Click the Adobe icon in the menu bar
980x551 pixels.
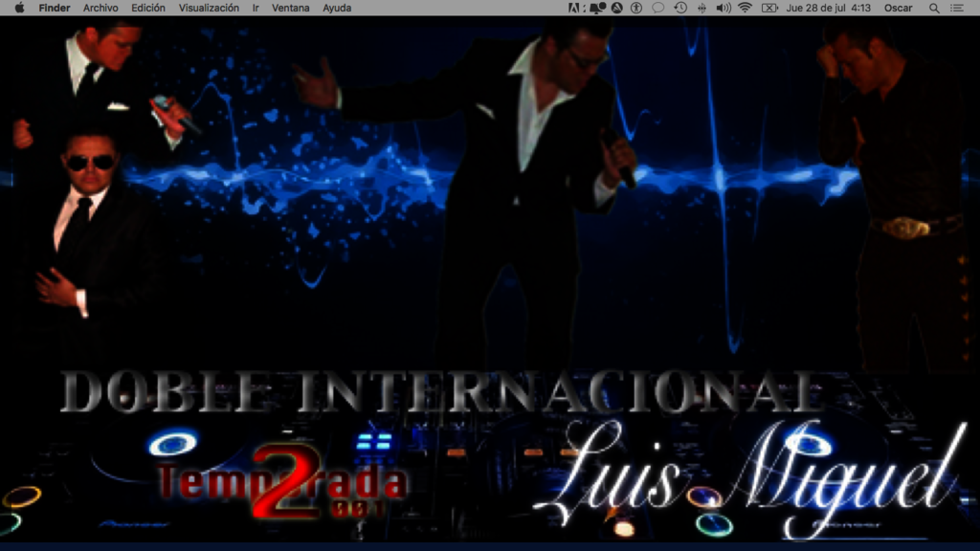[x=575, y=8]
